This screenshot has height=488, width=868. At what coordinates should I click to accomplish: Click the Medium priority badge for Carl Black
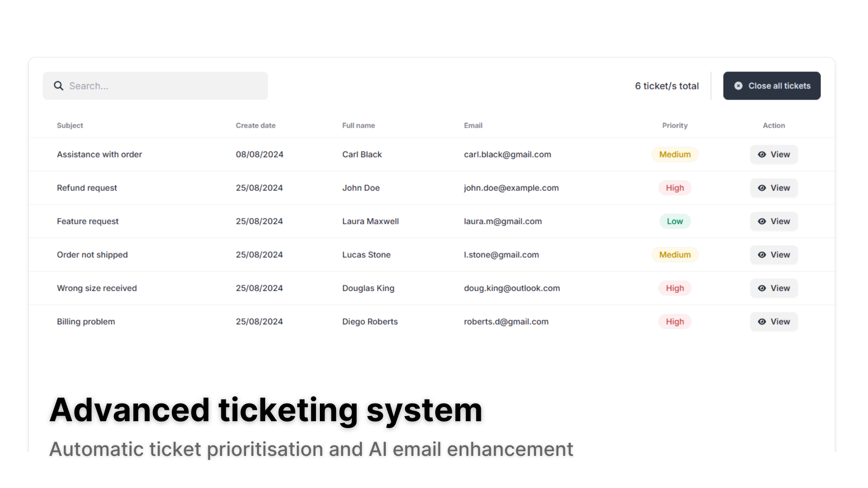(675, 154)
